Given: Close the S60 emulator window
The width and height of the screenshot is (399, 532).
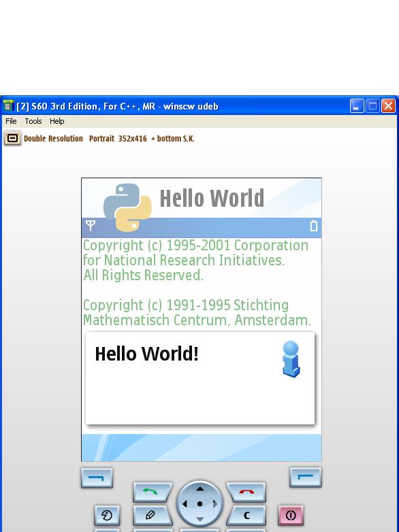Looking at the screenshot, I should pyautogui.click(x=388, y=106).
